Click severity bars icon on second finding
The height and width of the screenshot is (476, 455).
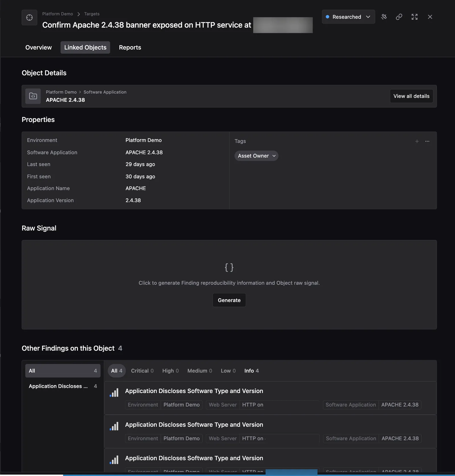(x=114, y=426)
